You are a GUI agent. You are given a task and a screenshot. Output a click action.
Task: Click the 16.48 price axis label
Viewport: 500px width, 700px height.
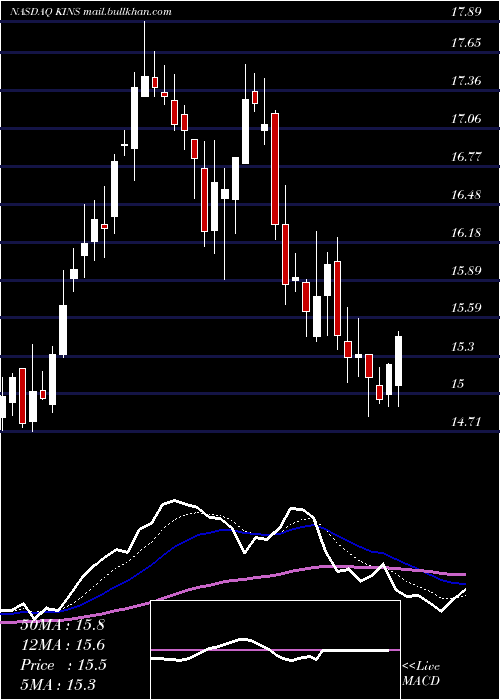tap(466, 195)
